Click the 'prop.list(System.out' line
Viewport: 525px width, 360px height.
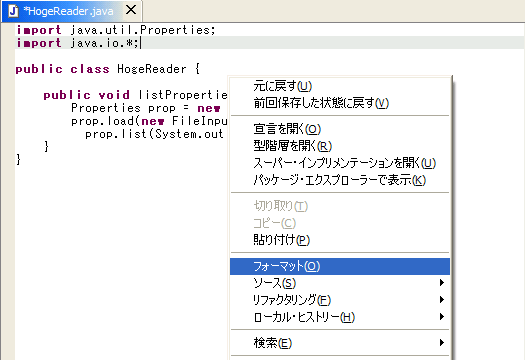154,134
